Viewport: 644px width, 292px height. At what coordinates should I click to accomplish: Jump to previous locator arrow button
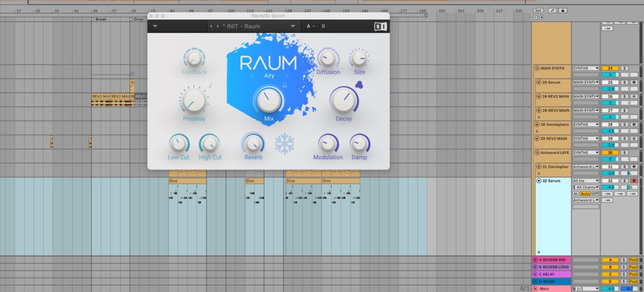[535, 17]
